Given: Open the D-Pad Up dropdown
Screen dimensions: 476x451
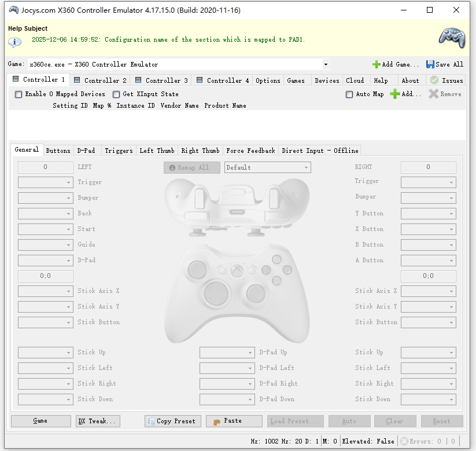Looking at the screenshot, I should 227,353.
